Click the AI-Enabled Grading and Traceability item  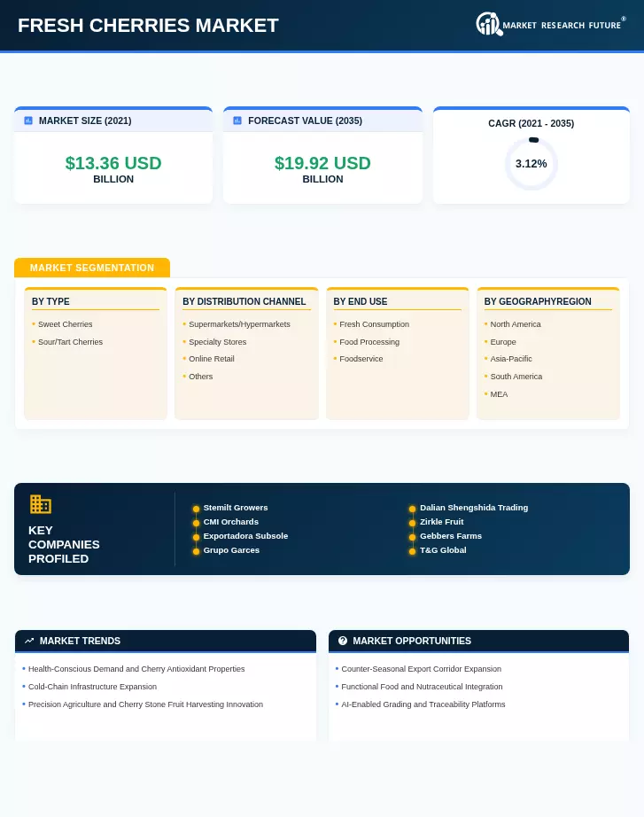coord(423,704)
